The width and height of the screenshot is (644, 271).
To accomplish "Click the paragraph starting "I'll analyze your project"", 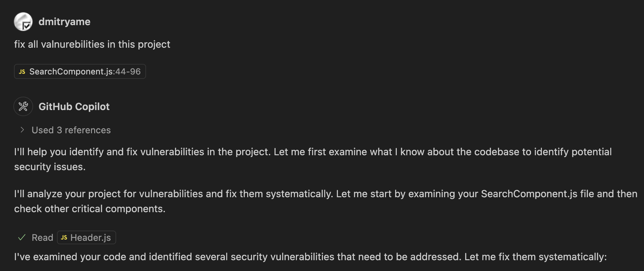I will pyautogui.click(x=326, y=201).
